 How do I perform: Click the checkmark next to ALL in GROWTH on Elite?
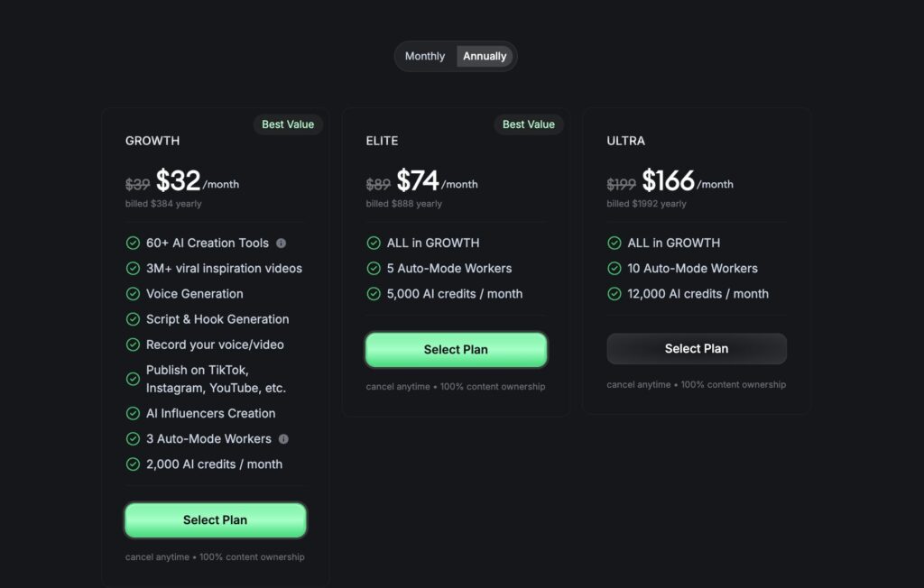(x=373, y=243)
